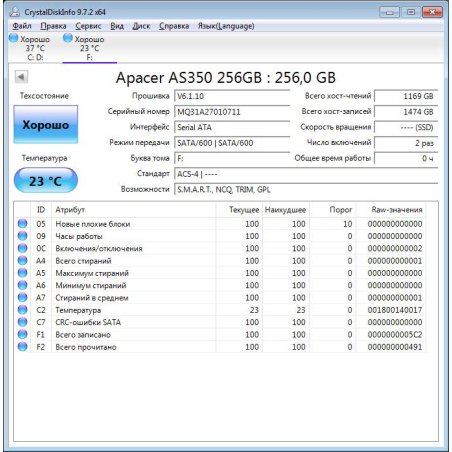This screenshot has height=452, width=452.
Task: Select the Стираний в среднем row
Action: click(220, 297)
